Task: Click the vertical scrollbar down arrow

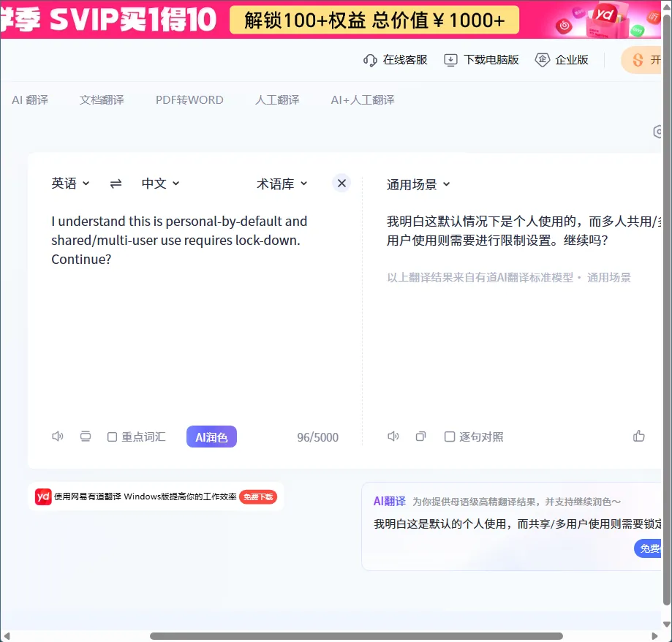Action: 666,625
